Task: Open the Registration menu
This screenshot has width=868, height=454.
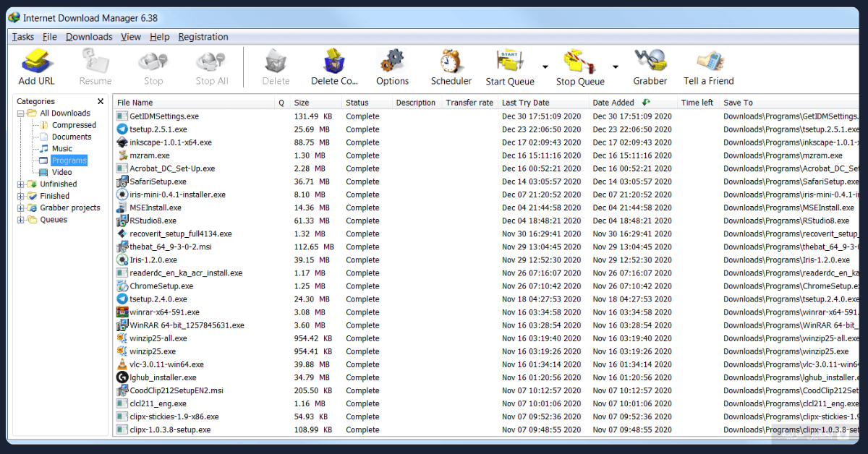Action: [203, 37]
